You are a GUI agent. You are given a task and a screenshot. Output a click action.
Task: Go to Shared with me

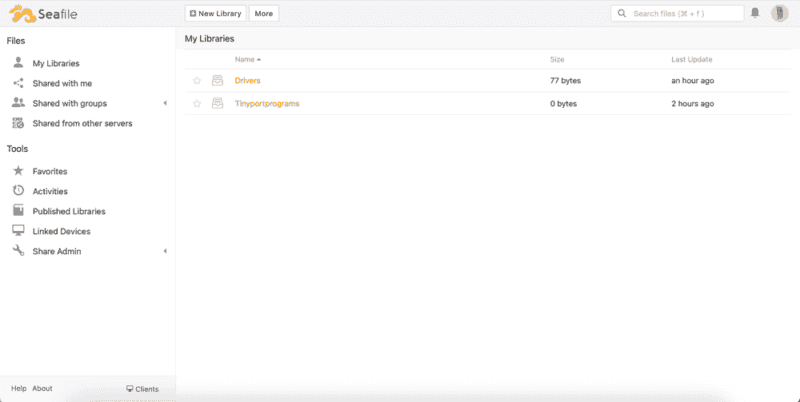coord(62,83)
